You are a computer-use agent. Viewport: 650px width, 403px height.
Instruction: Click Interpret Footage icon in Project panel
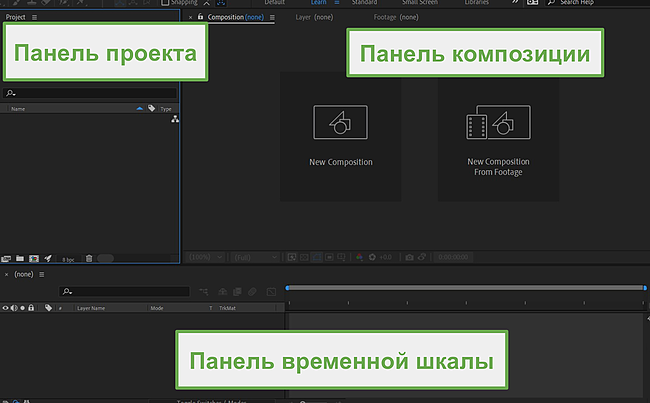pyautogui.click(x=6, y=259)
